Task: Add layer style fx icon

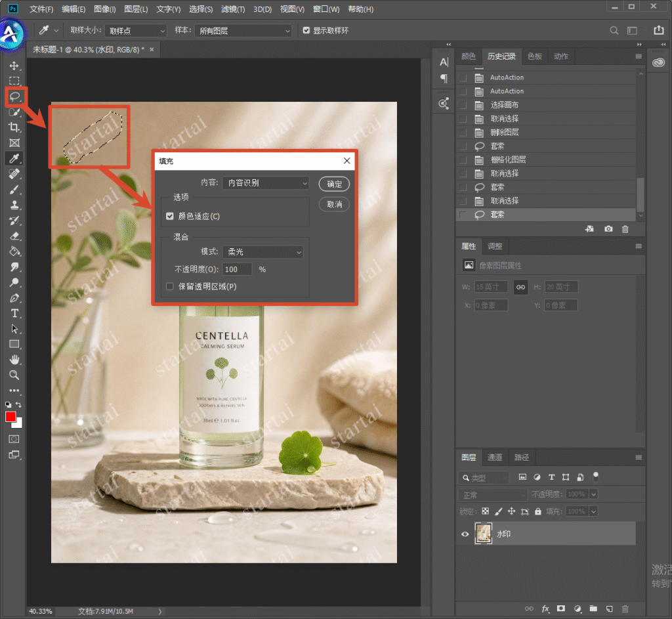Action: (x=545, y=608)
